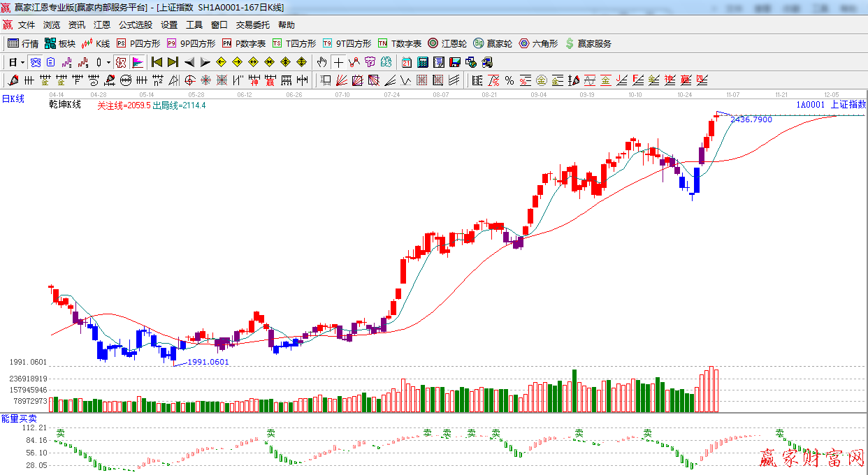Open the 江恩轮 Gann wheel tool
The image size is (868, 475).
pyautogui.click(x=447, y=43)
